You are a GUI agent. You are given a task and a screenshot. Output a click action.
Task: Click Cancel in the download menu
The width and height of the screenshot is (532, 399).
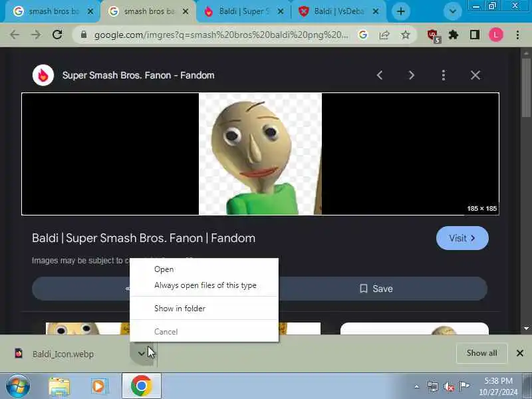(204, 331)
